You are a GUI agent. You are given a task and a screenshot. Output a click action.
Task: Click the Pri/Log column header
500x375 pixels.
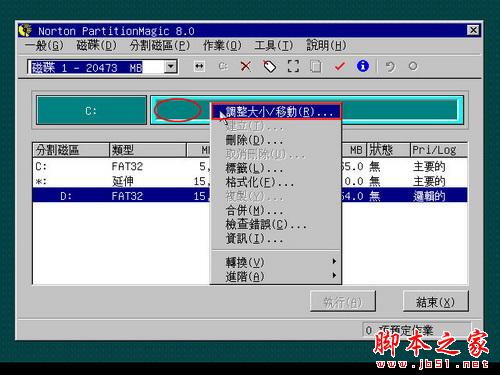438,150
